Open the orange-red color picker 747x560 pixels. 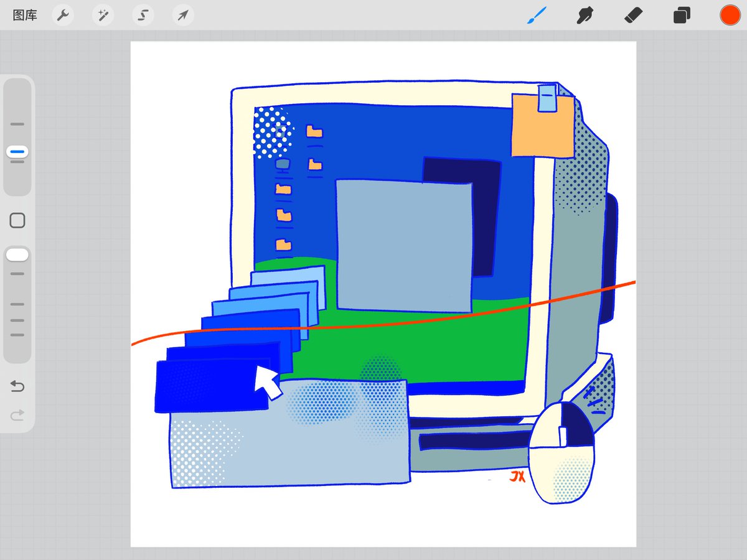pos(730,15)
